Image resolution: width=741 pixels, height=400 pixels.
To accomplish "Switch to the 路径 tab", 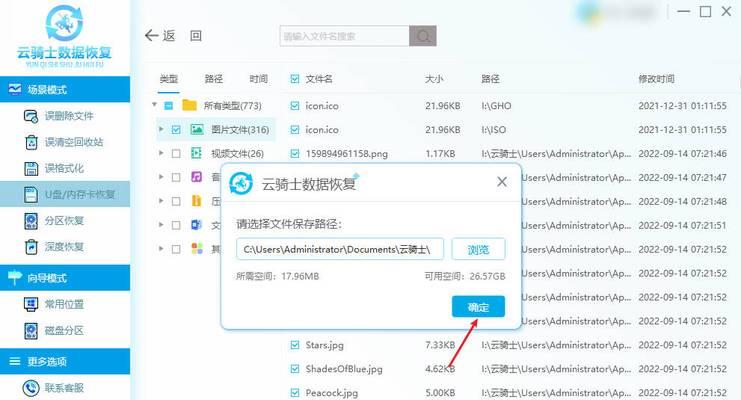I will [x=214, y=79].
